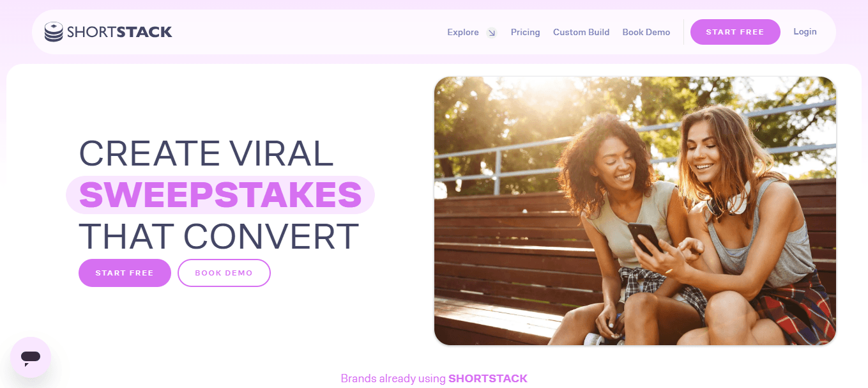
Task: Expand the Explore navigation menu
Action: point(463,32)
